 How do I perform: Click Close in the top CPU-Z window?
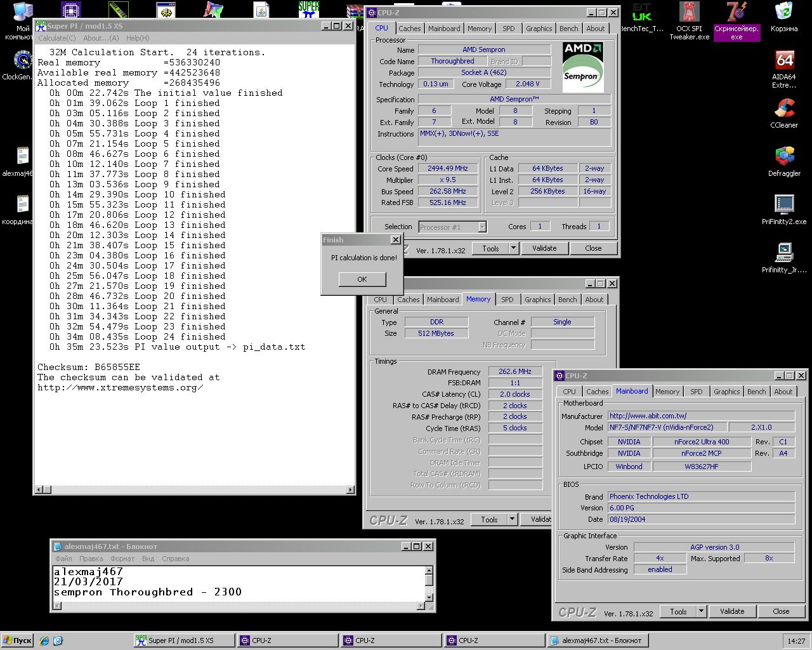point(593,248)
